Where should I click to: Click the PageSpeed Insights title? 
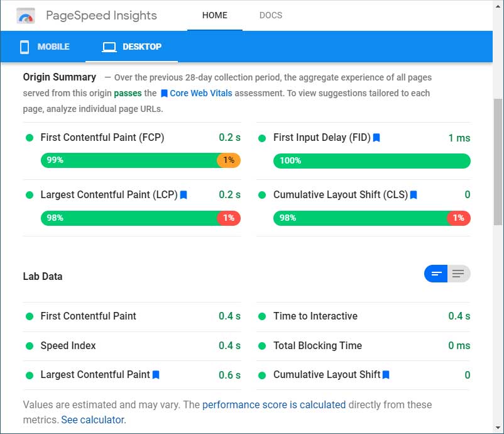[101, 16]
